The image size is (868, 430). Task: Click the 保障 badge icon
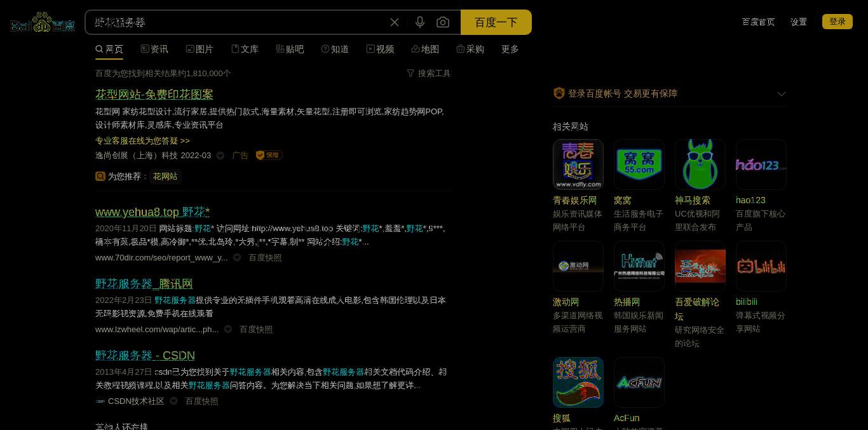(269, 155)
